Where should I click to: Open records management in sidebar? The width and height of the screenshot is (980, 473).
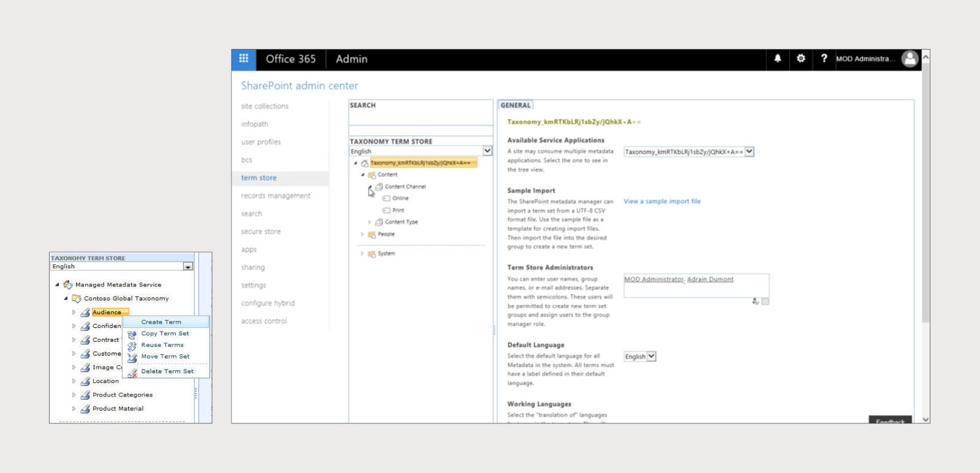click(276, 196)
